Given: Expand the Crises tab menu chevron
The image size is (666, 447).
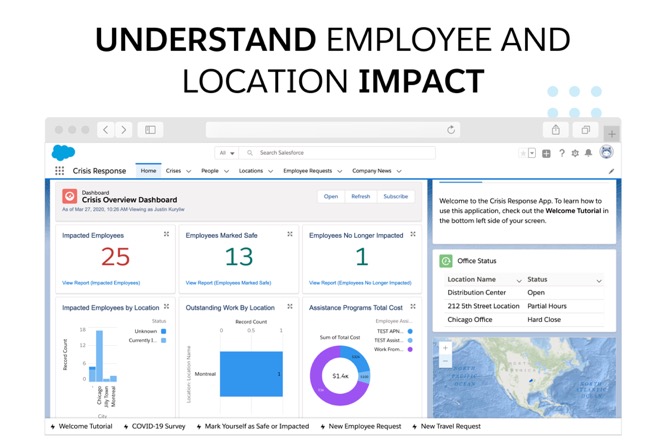Looking at the screenshot, I should (189, 171).
